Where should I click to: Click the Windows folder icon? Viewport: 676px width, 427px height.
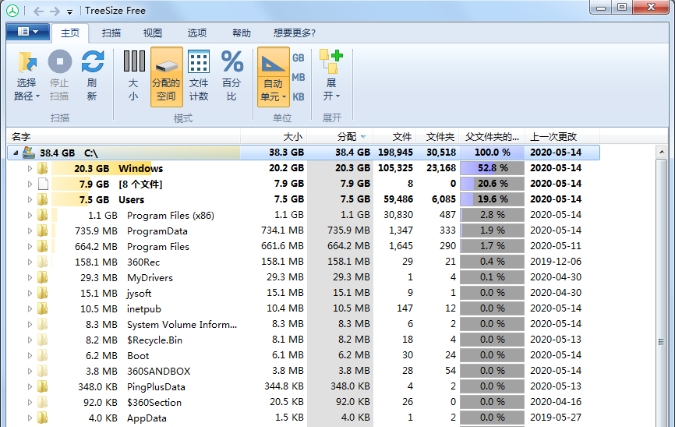coord(42,168)
